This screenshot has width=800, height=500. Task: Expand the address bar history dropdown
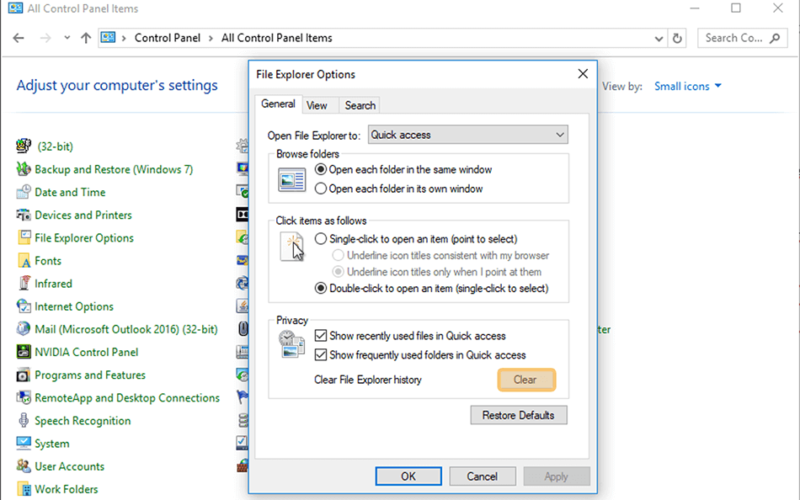pyautogui.click(x=659, y=38)
